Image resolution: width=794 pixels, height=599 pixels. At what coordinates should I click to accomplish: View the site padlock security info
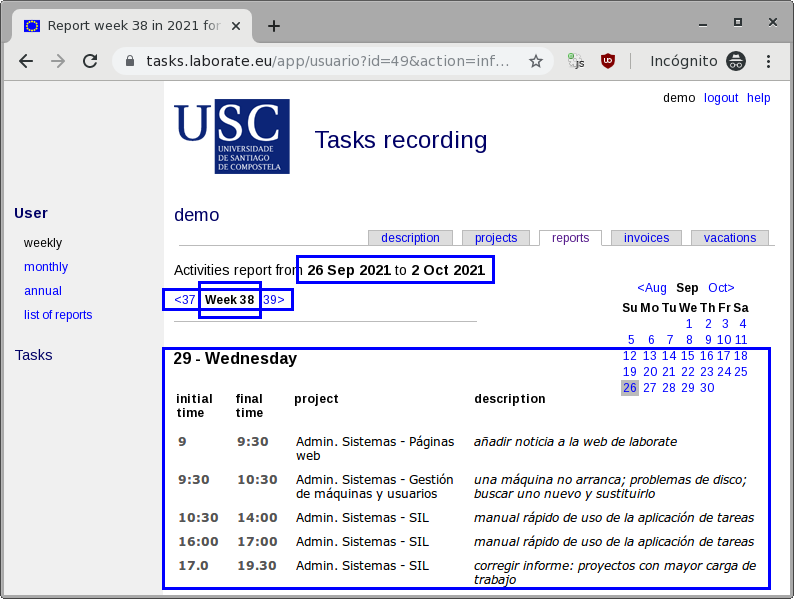(129, 61)
